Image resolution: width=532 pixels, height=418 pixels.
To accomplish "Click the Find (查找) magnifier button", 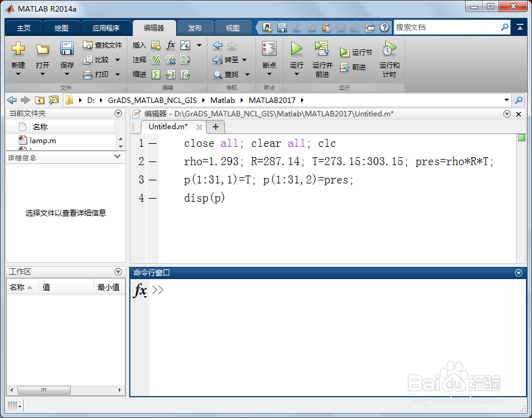I will pyautogui.click(x=226, y=74).
